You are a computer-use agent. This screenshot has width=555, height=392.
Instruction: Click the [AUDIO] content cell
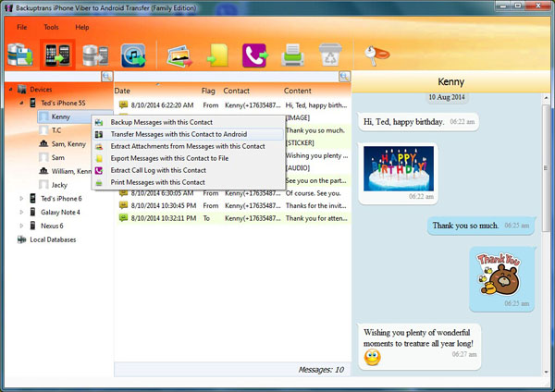298,168
